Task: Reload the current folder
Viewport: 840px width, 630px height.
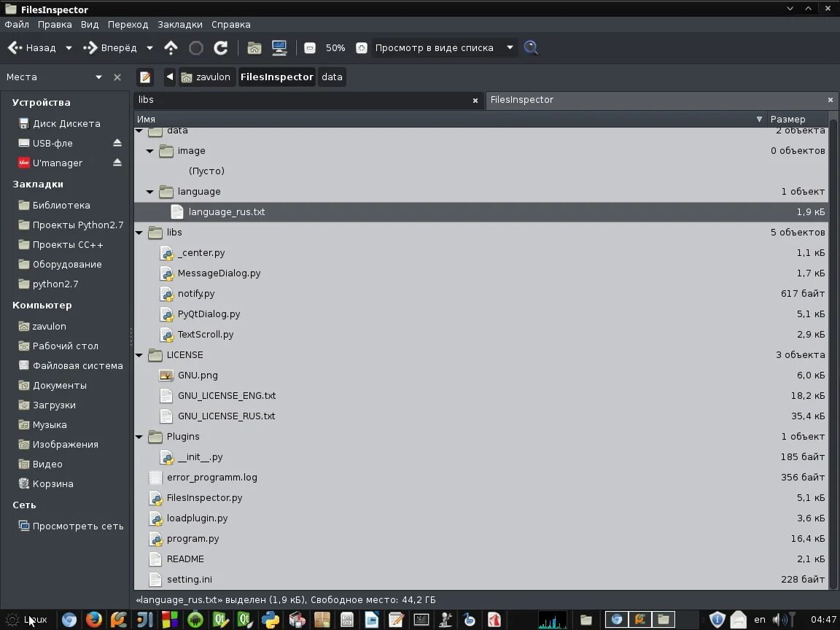Action: tap(221, 47)
